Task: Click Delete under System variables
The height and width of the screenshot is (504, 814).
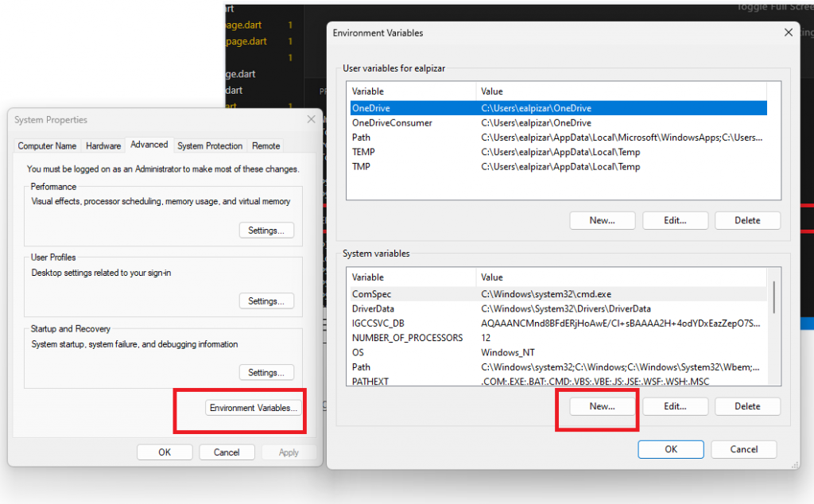Action: (x=747, y=406)
